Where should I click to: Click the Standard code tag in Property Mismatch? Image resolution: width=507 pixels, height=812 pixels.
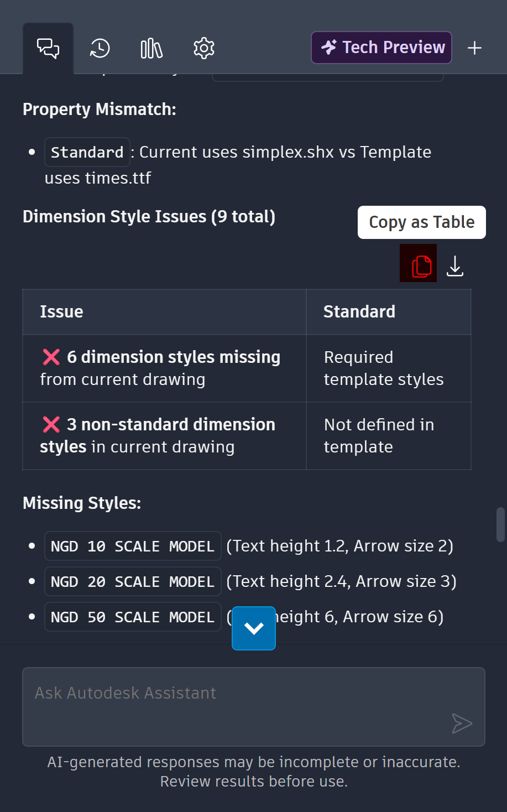click(x=87, y=152)
